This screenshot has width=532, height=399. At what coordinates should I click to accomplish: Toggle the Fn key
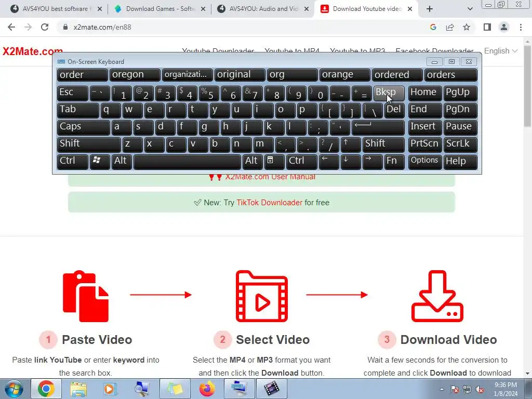tap(394, 162)
